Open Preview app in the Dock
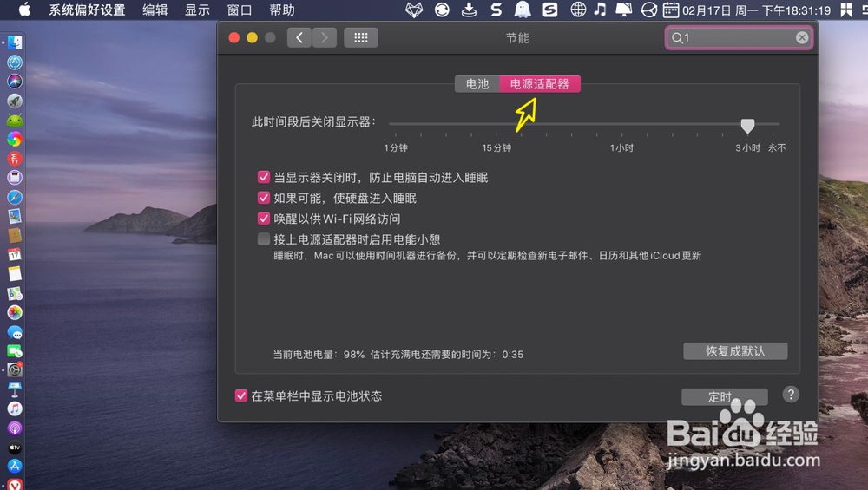The image size is (868, 490). tap(15, 216)
